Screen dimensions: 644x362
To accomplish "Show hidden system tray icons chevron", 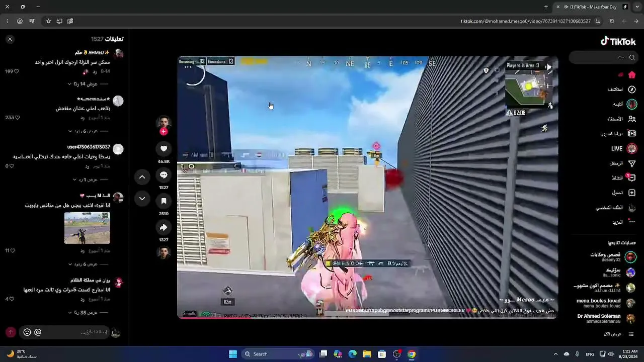I will click(x=555, y=354).
